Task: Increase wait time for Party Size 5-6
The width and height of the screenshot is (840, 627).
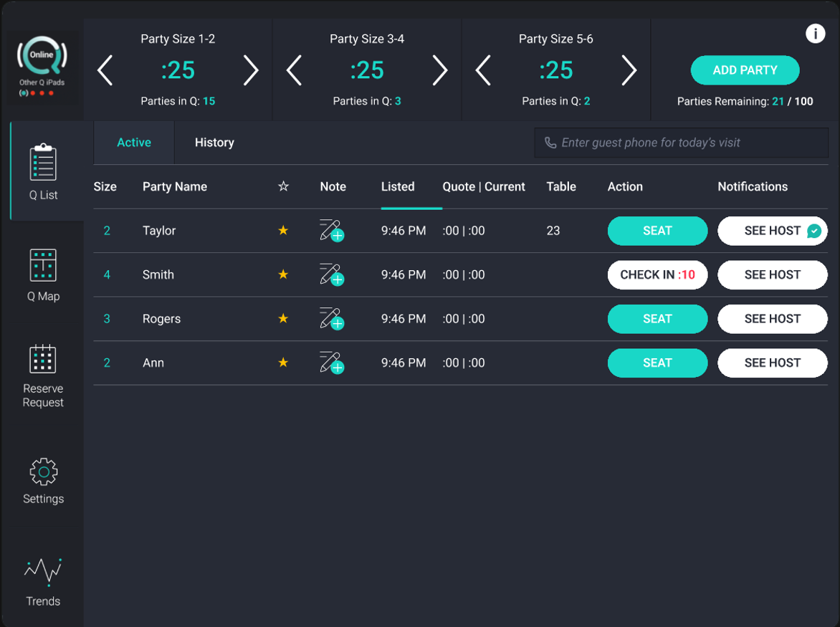Action: coord(629,70)
